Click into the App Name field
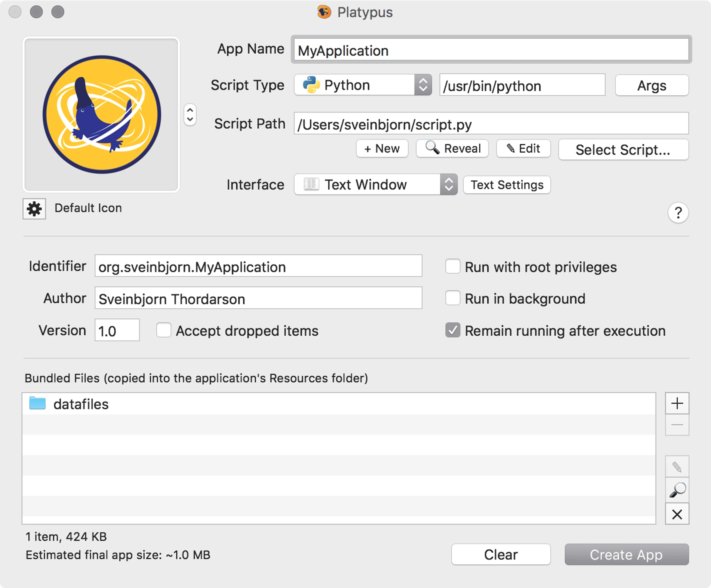The image size is (711, 588). coord(491,50)
